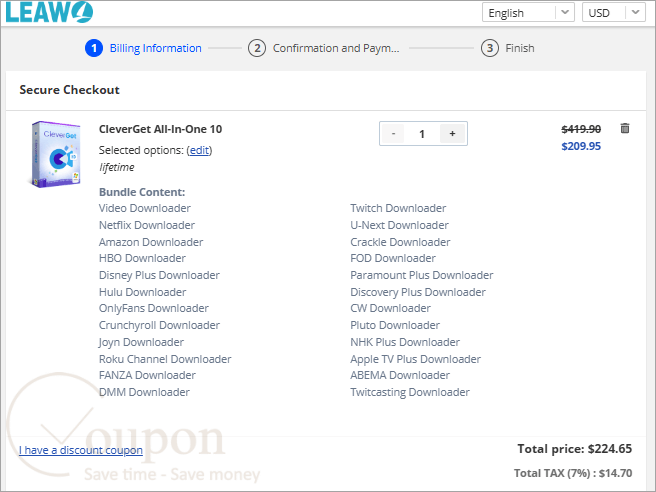Click the Amazon Downloader entry

point(151,242)
